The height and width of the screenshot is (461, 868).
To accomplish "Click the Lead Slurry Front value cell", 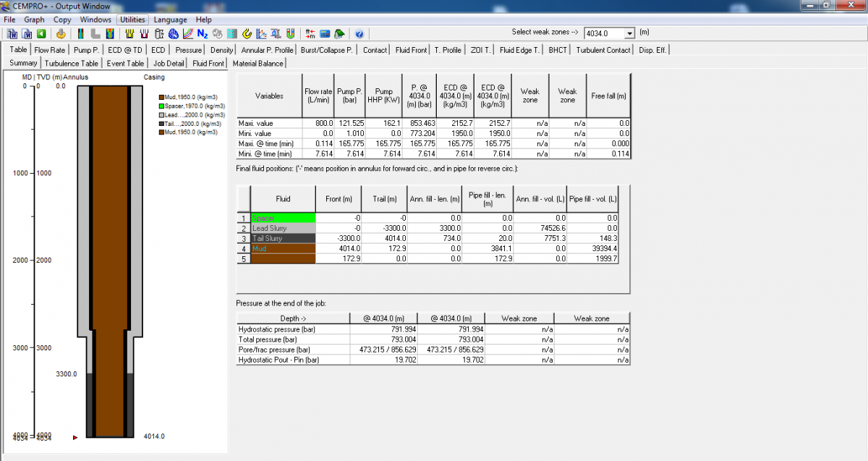I will 341,228.
